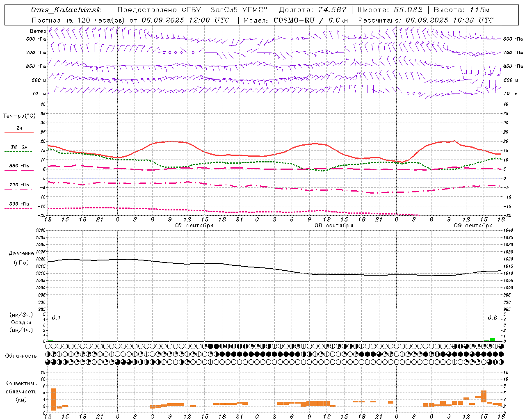Viewport: 525px width, 420px height.
Task: Click the 'Широта: 55.032' latitude value
Action: (x=390, y=10)
